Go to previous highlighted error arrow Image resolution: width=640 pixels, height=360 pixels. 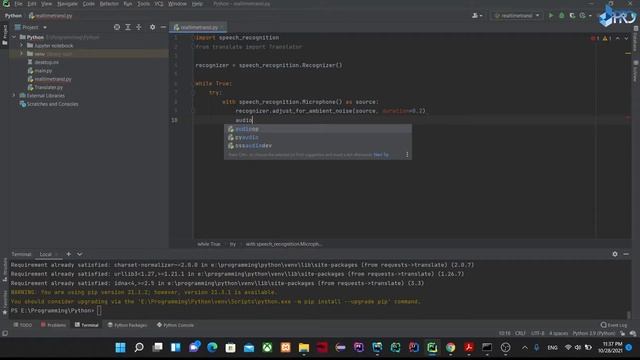(x=618, y=38)
